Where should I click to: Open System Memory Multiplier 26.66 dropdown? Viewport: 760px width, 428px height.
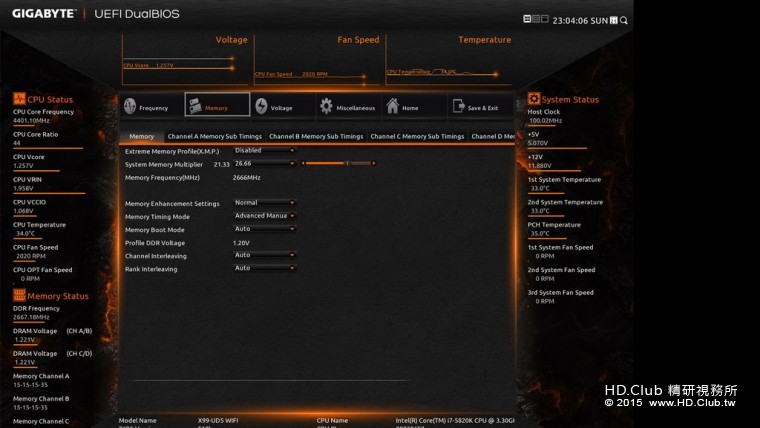pos(264,164)
